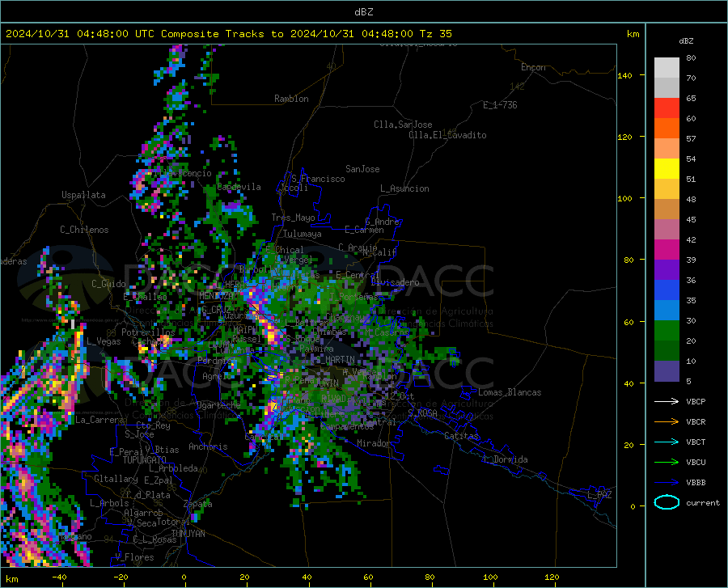This screenshot has width=728, height=588.
Task: Select the magenta 39 dBZ color swatch
Action: [667, 250]
